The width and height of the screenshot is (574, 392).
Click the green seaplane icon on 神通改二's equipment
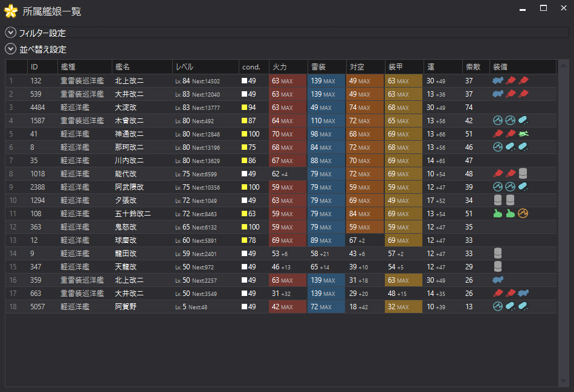523,133
